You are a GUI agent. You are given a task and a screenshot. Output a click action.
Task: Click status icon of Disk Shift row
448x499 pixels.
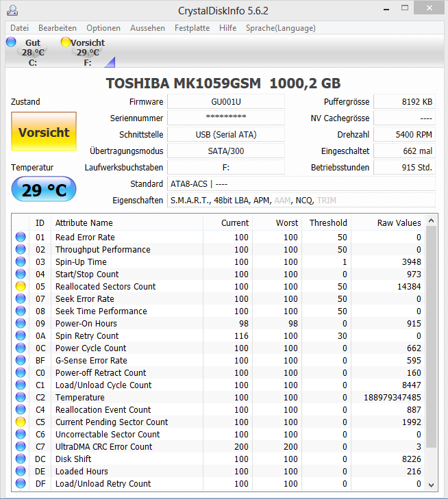21,459
